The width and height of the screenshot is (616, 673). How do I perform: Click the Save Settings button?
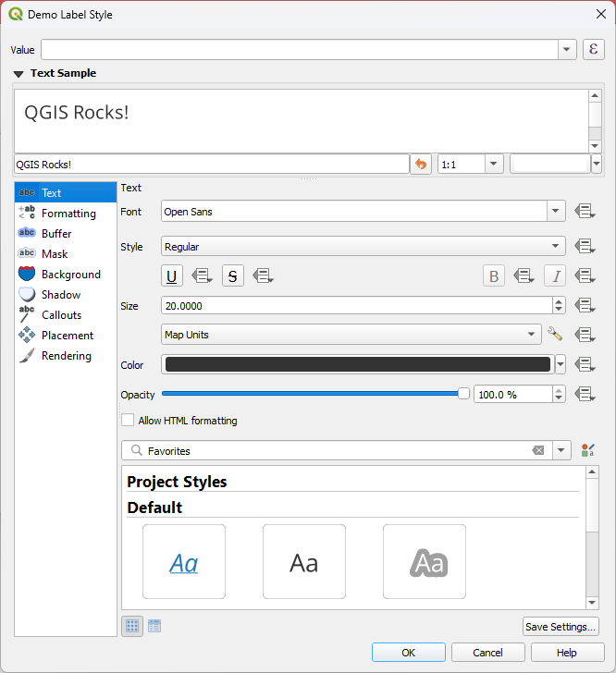click(561, 627)
